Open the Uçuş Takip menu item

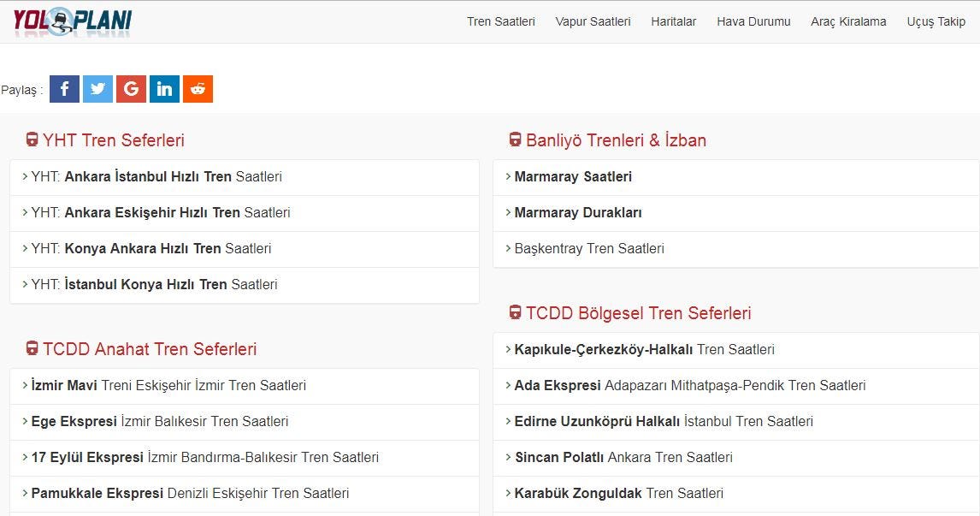click(x=936, y=21)
